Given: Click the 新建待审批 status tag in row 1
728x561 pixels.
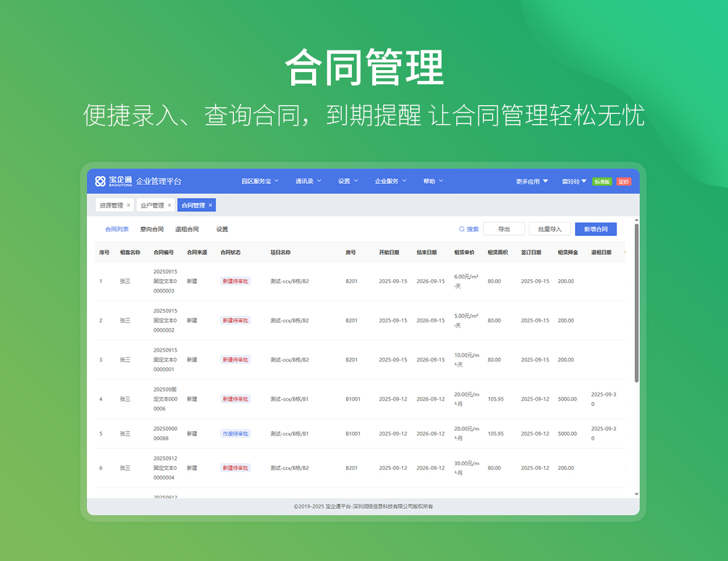Looking at the screenshot, I should (x=235, y=281).
